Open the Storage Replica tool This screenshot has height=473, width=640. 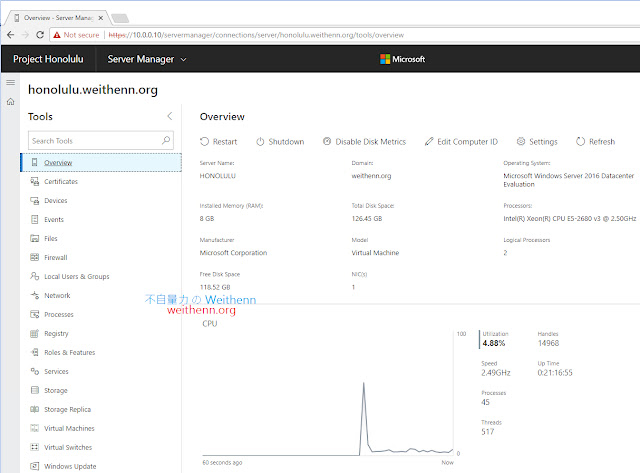coord(67,409)
